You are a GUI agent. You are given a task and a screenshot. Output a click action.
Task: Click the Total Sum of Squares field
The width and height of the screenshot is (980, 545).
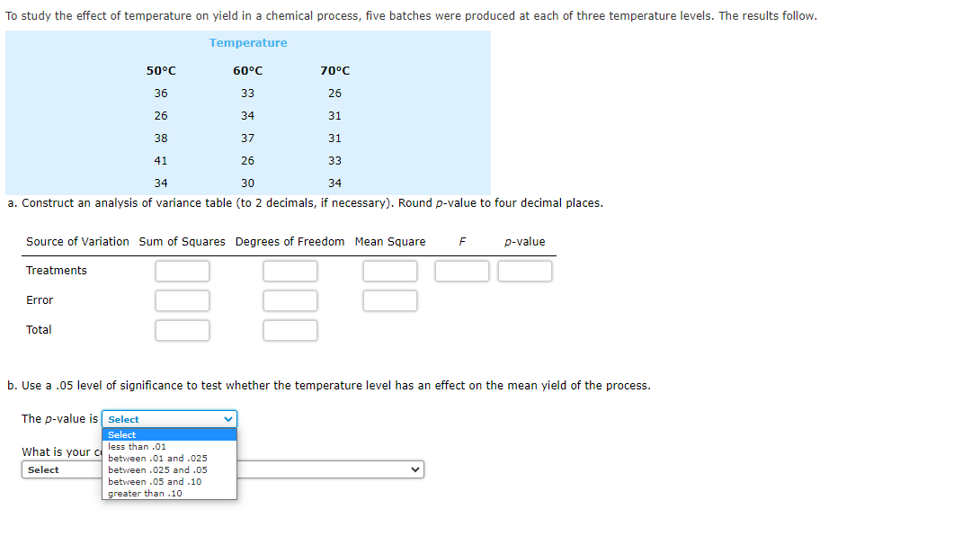pyautogui.click(x=183, y=329)
